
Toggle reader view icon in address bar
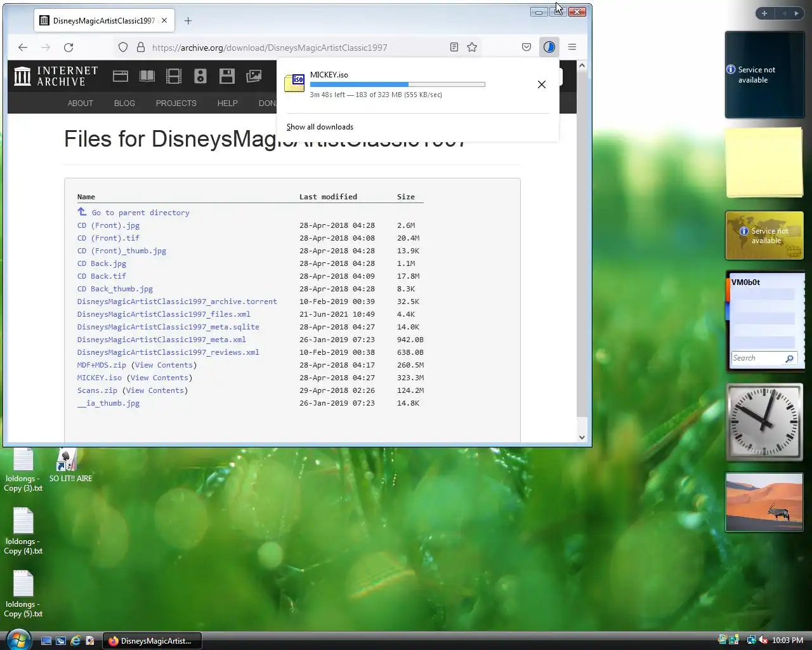point(454,47)
